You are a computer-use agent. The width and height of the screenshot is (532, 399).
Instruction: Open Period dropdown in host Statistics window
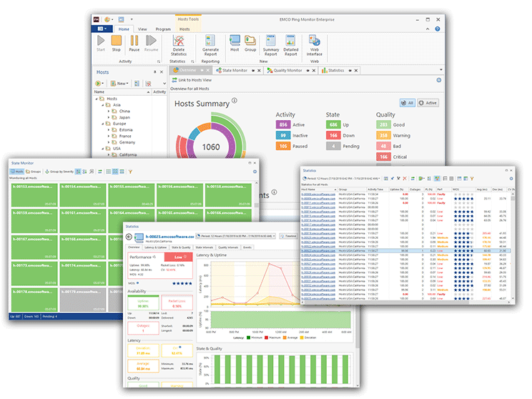tap(237, 236)
